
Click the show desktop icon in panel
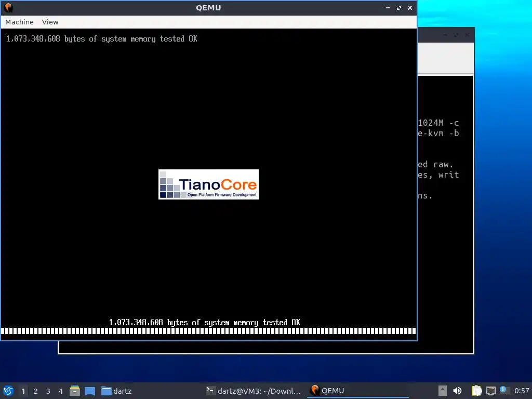click(89, 391)
